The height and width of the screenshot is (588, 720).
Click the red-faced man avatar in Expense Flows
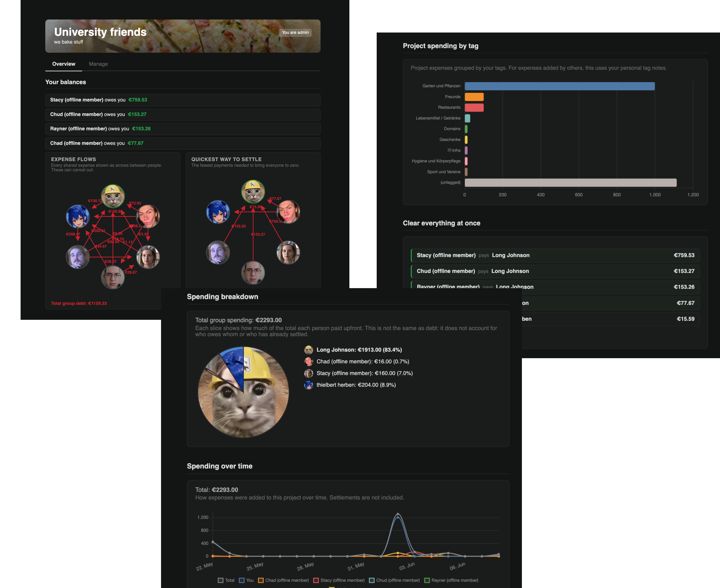[148, 216]
